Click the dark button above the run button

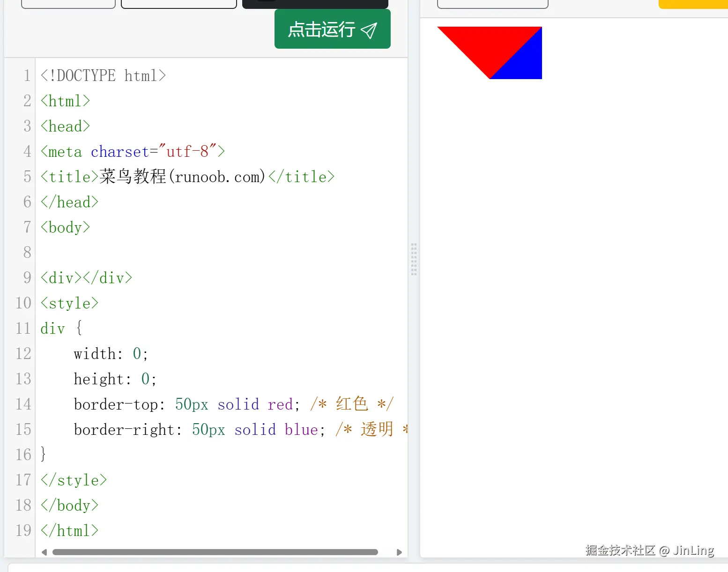[x=315, y=4]
